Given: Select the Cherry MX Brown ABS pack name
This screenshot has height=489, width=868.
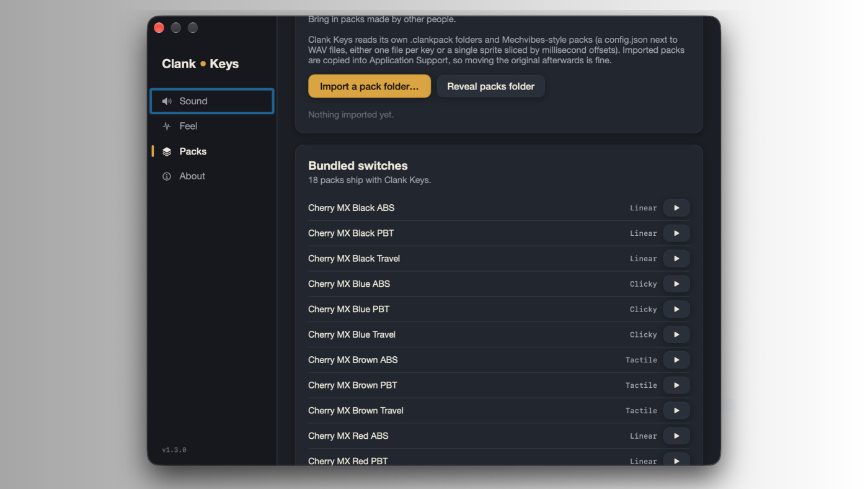Looking at the screenshot, I should tap(353, 360).
